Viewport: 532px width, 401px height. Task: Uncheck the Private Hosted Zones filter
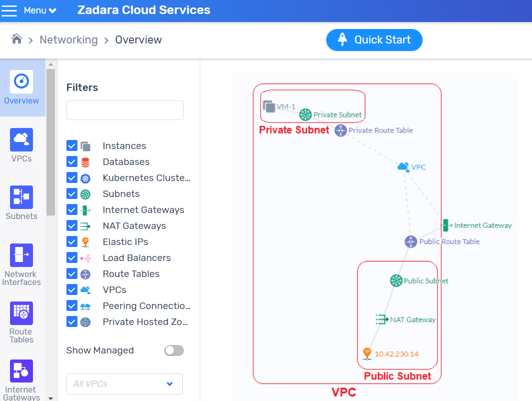(72, 321)
